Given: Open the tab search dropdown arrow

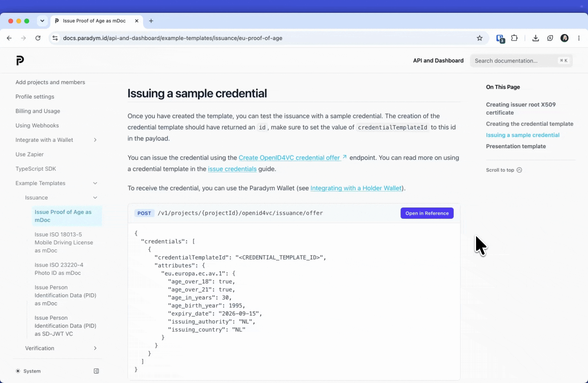Looking at the screenshot, I should click(x=42, y=21).
